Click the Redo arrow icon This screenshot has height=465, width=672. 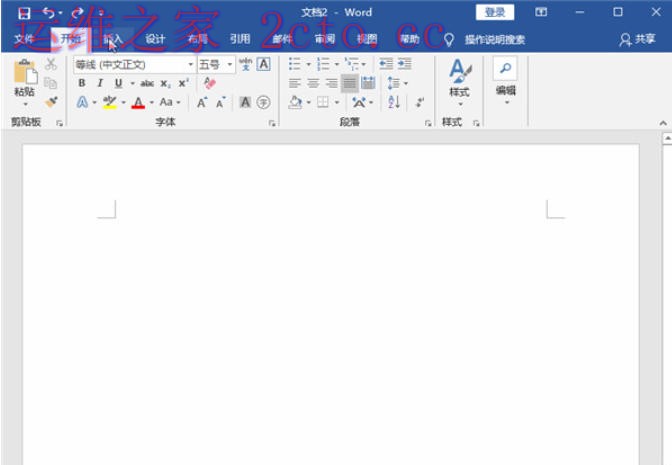pos(78,13)
